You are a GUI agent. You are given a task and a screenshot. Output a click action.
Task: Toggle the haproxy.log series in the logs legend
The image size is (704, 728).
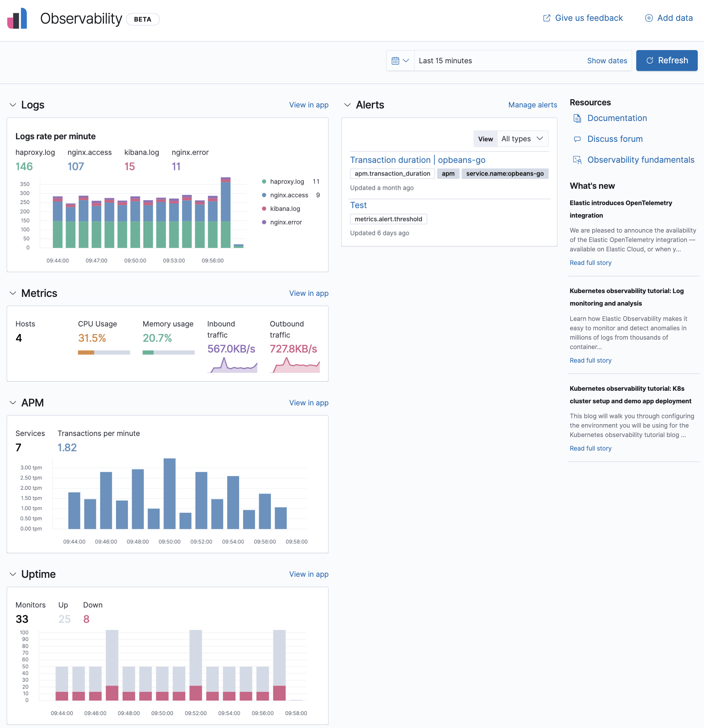coord(286,181)
